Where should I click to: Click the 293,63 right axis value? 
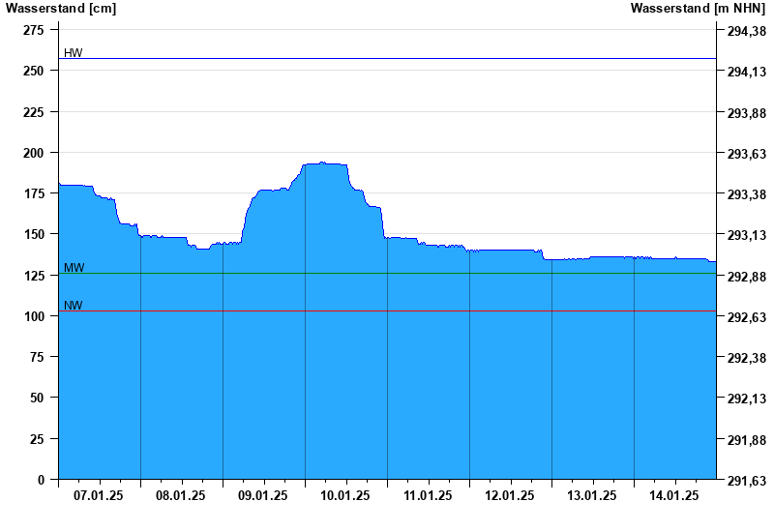[x=747, y=154]
